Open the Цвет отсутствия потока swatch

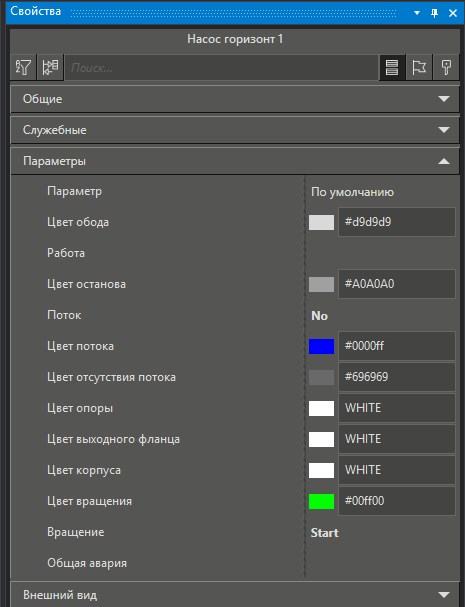point(321,377)
